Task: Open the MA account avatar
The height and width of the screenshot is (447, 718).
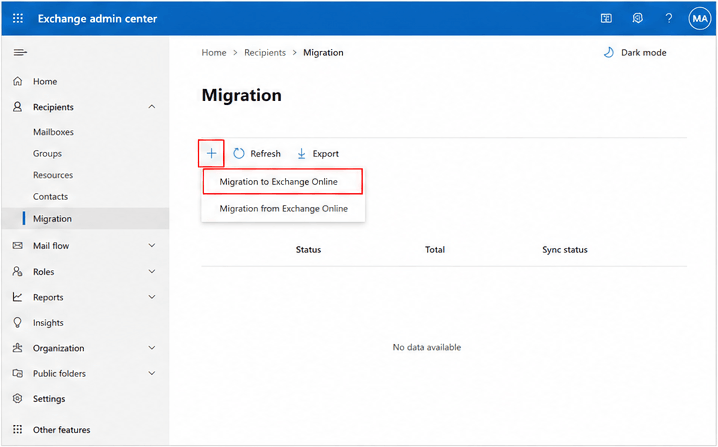Action: pos(700,18)
